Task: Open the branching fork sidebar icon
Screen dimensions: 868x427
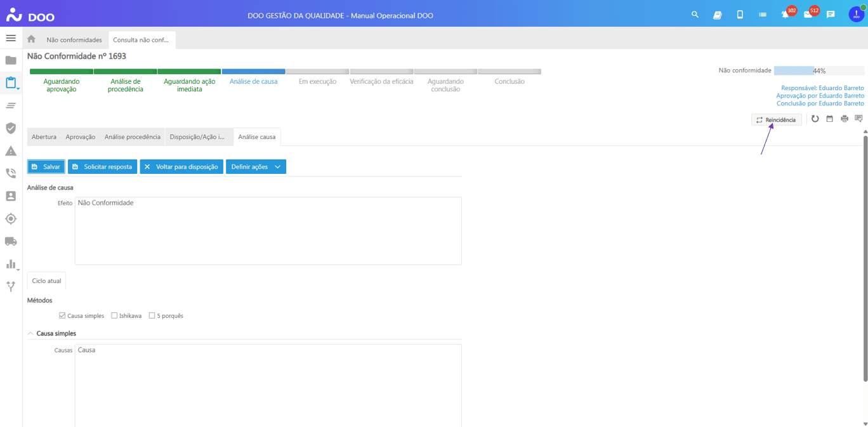Action: click(11, 287)
